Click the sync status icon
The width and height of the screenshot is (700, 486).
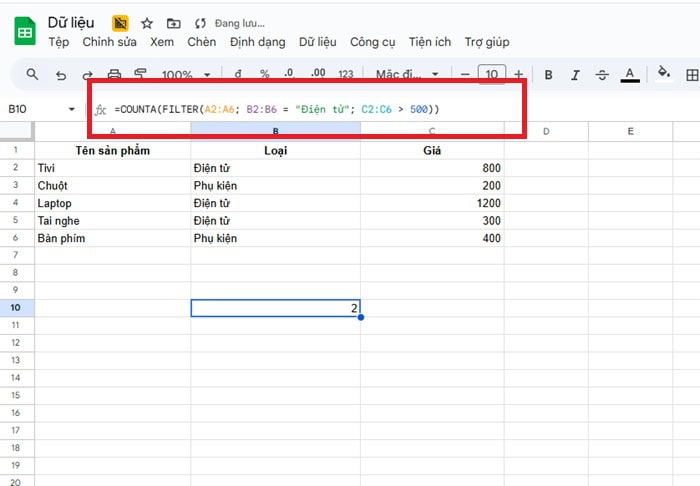(200, 23)
